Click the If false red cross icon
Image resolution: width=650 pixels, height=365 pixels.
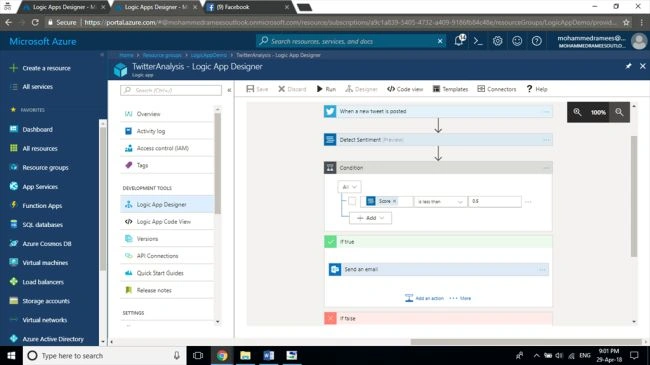click(330, 318)
